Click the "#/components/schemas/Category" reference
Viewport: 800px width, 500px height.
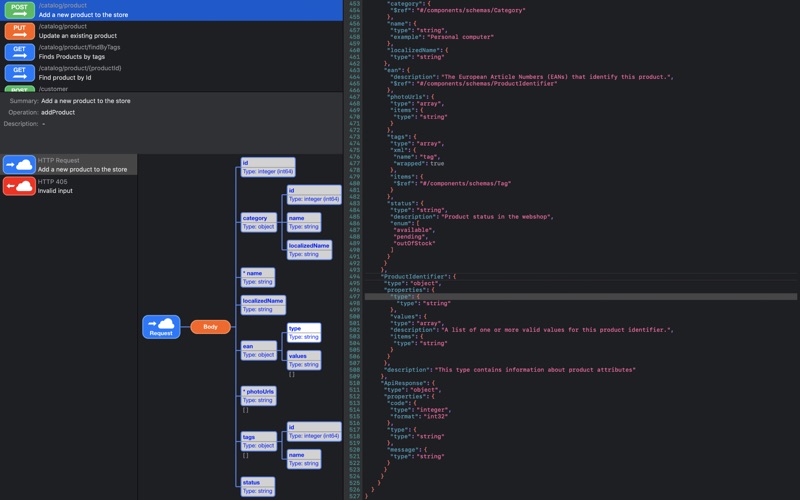471,10
